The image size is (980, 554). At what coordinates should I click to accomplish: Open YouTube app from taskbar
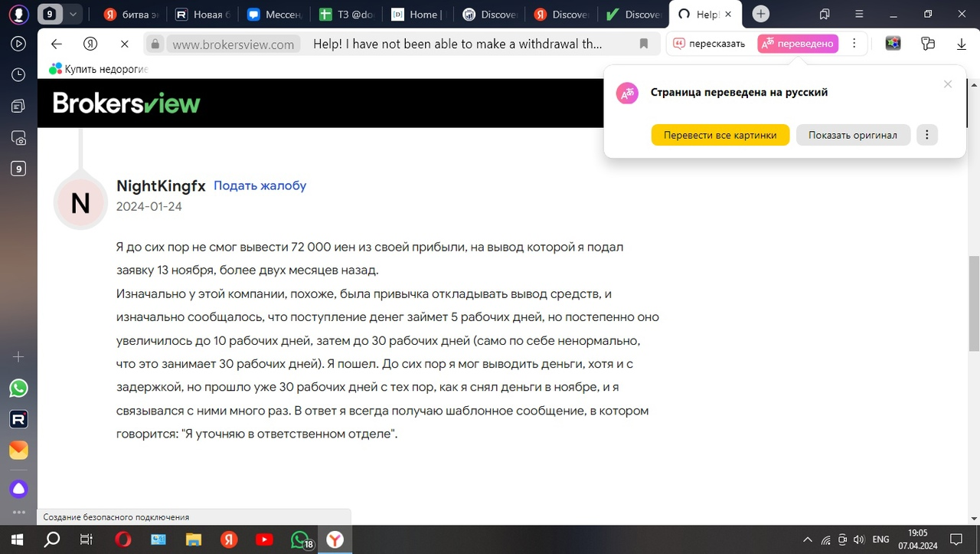tap(264, 539)
